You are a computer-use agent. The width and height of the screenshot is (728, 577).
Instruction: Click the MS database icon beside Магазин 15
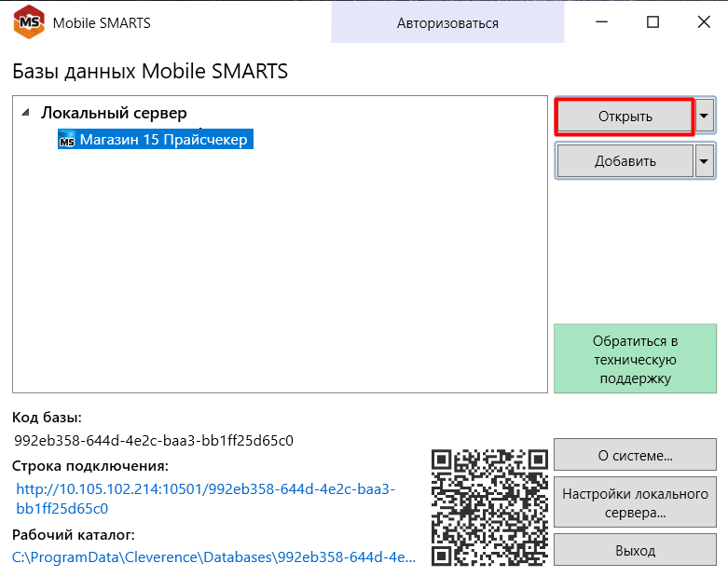67,139
